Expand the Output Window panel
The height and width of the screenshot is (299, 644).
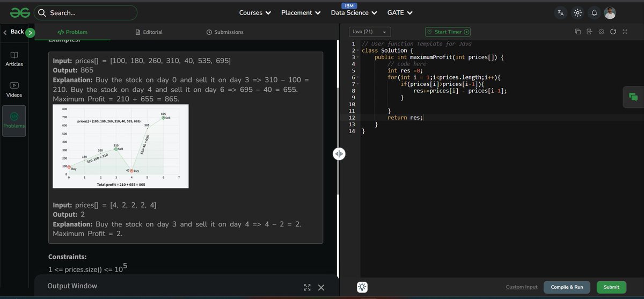click(x=307, y=287)
